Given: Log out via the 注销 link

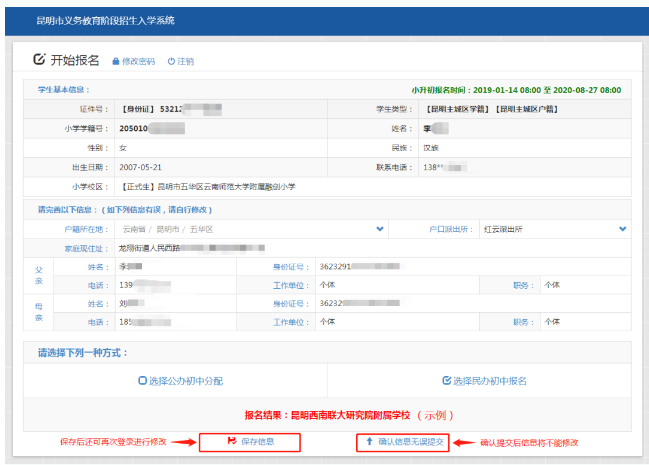Looking at the screenshot, I should pos(185,62).
